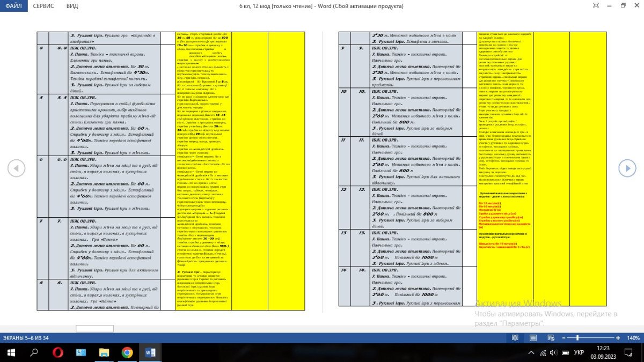Open the ВИД menu
Viewport: 644px width, 362px height.
click(72, 6)
